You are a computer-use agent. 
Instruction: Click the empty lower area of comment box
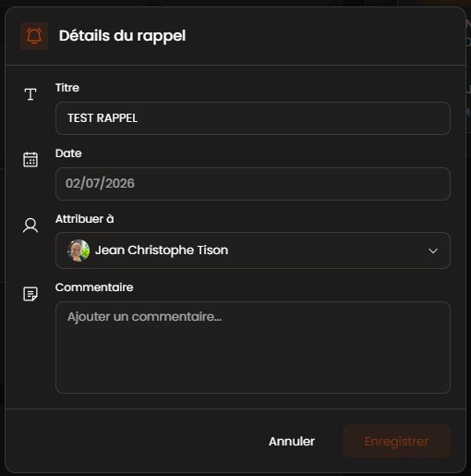[253, 367]
